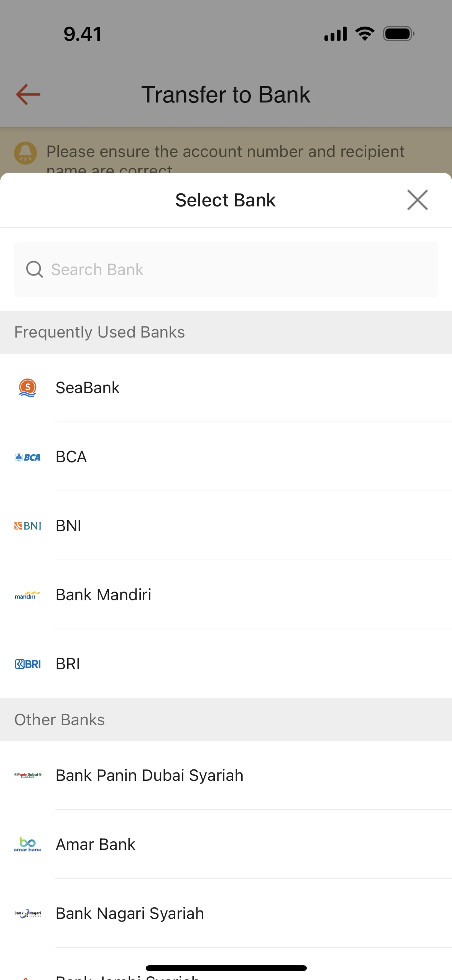Tap the SeaBank logo icon

(x=28, y=388)
